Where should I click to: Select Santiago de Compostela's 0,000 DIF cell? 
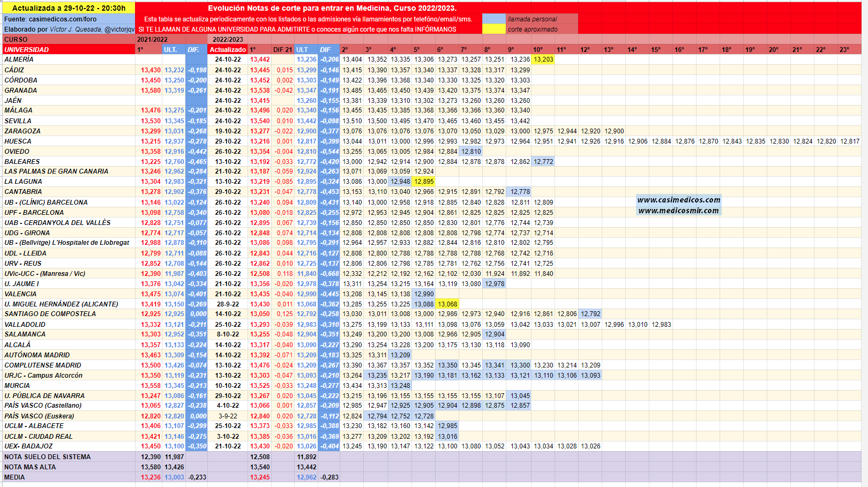click(x=197, y=314)
